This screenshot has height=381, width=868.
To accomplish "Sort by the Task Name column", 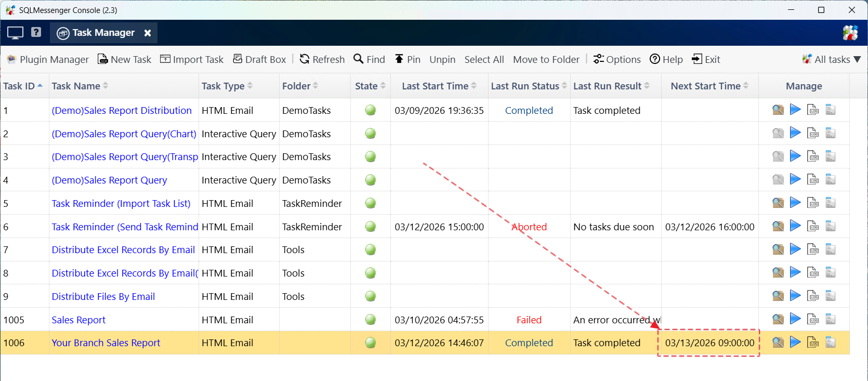I will click(x=80, y=86).
